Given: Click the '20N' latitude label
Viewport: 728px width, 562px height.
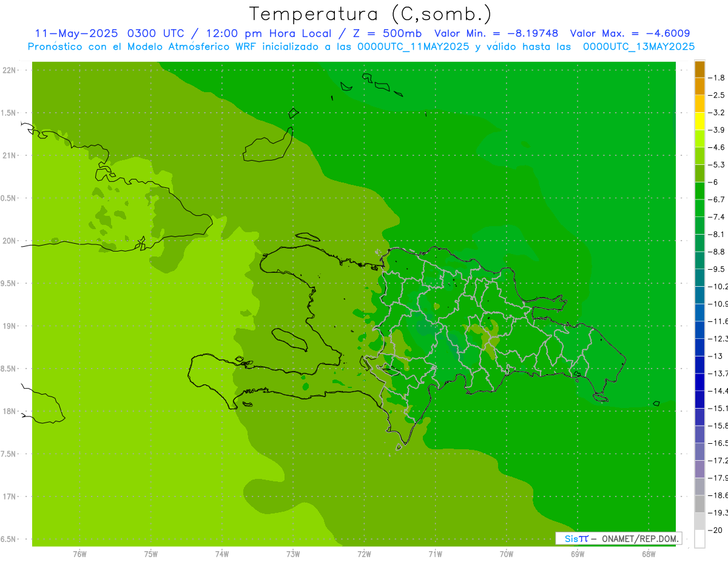Looking at the screenshot, I should pos(10,241).
